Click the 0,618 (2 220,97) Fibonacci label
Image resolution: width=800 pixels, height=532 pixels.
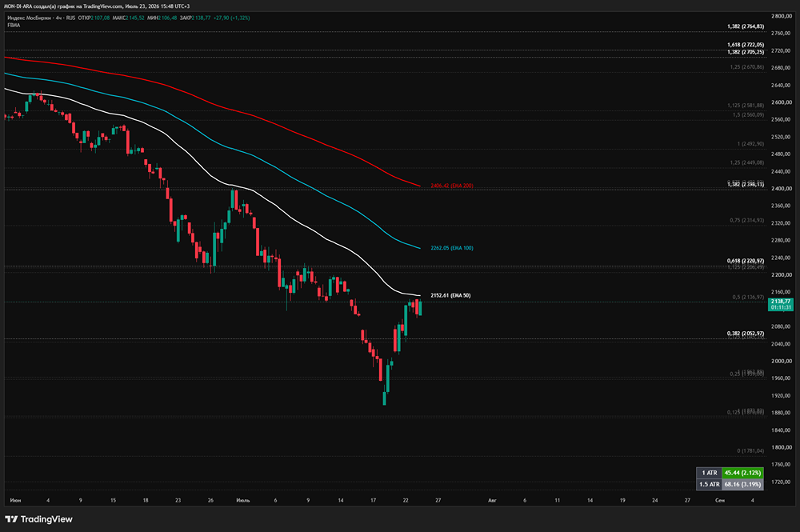[746, 261]
